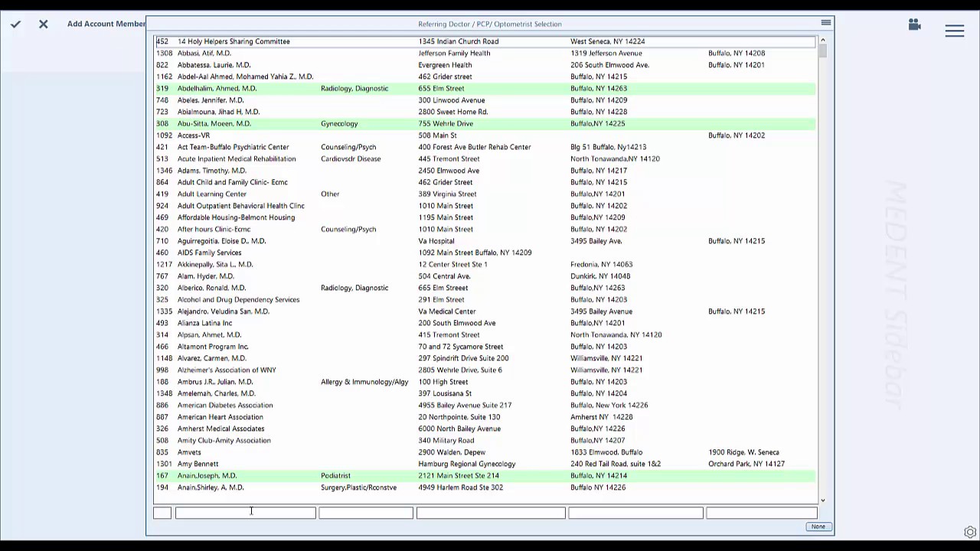Click the scrollbar up arrow
980x551 pixels.
(x=822, y=40)
